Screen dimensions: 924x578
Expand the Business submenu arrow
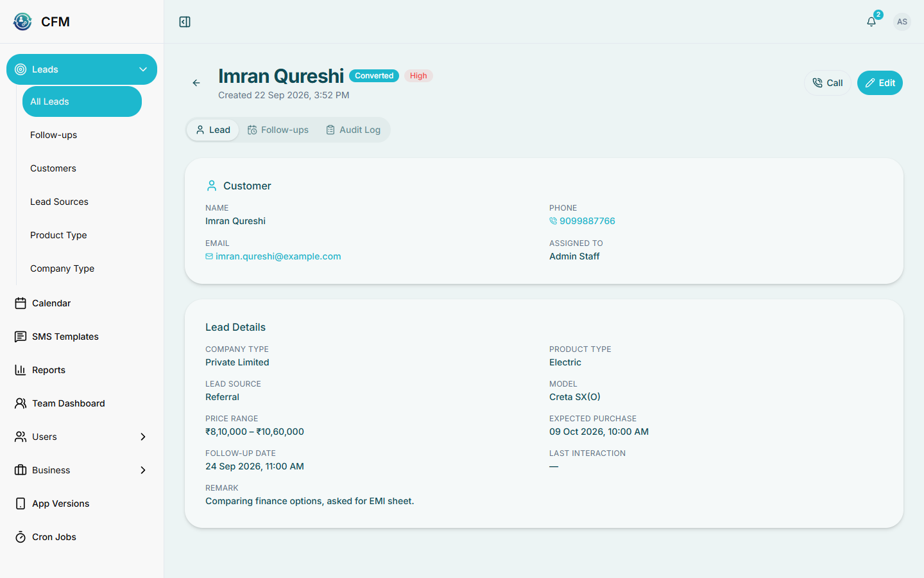click(143, 470)
